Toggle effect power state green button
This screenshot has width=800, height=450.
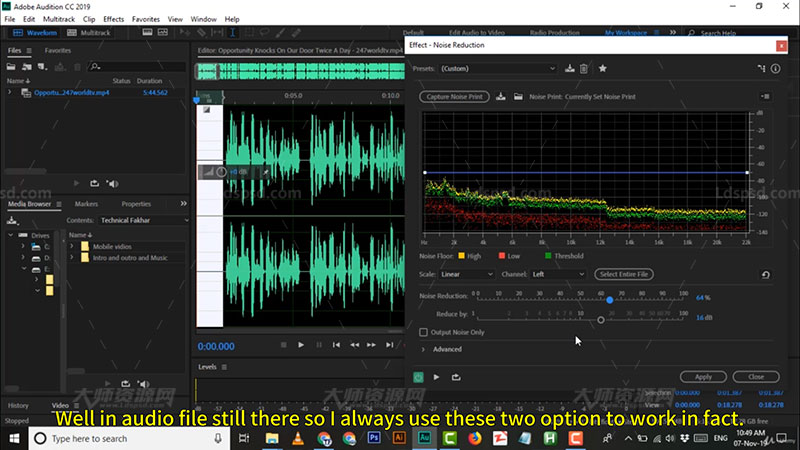[418, 377]
